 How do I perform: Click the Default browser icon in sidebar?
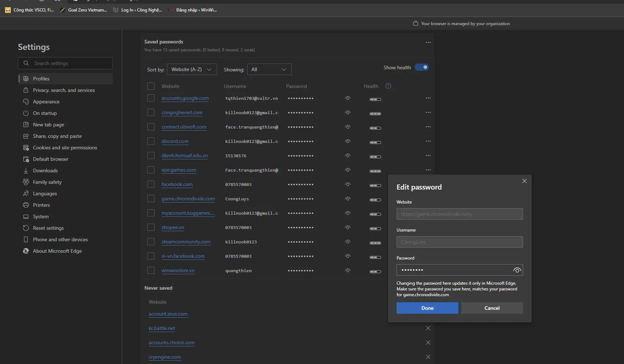[x=26, y=159]
